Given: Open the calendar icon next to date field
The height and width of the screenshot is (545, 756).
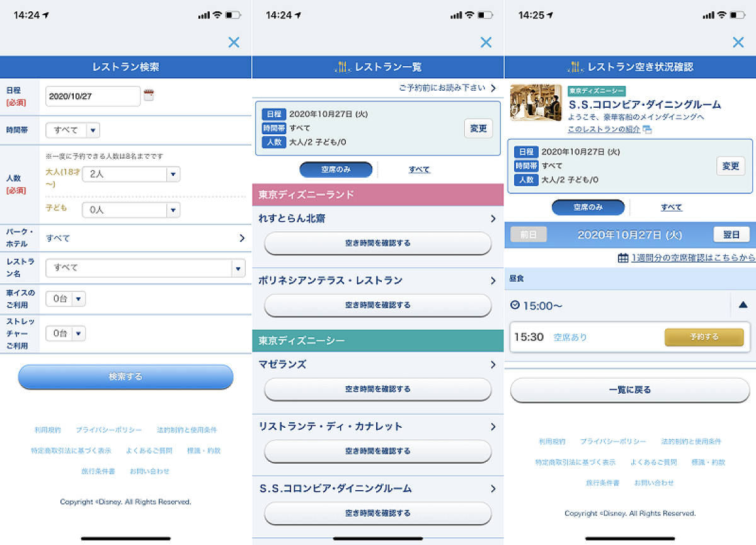Looking at the screenshot, I should [149, 96].
